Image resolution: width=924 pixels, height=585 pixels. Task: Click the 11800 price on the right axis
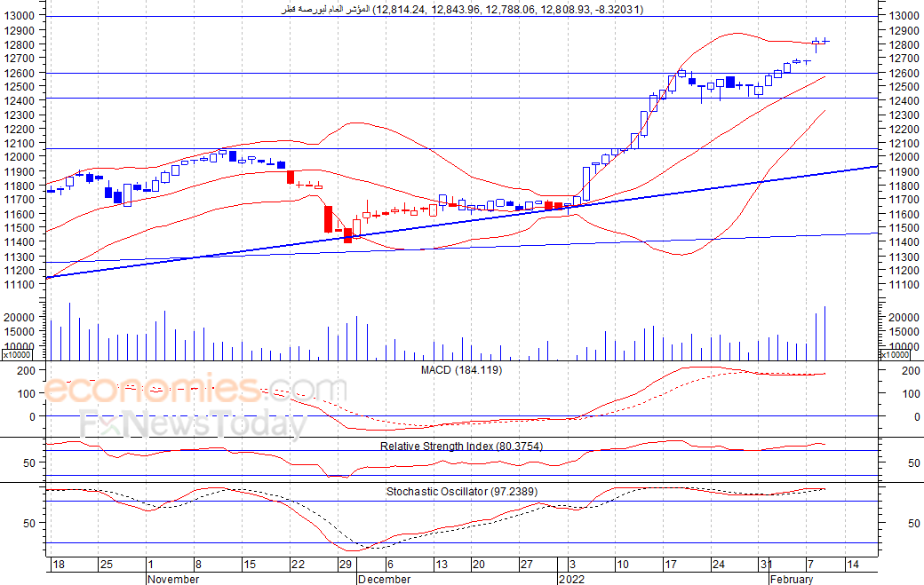(x=904, y=186)
